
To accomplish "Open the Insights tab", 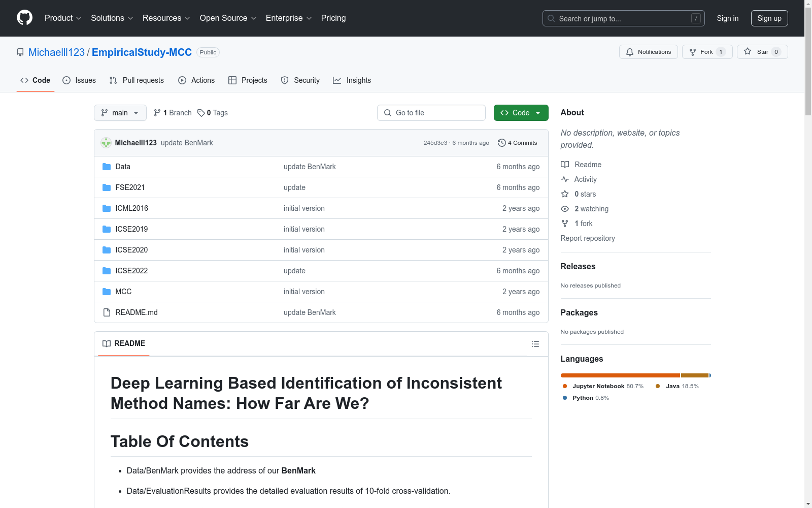I will (352, 80).
